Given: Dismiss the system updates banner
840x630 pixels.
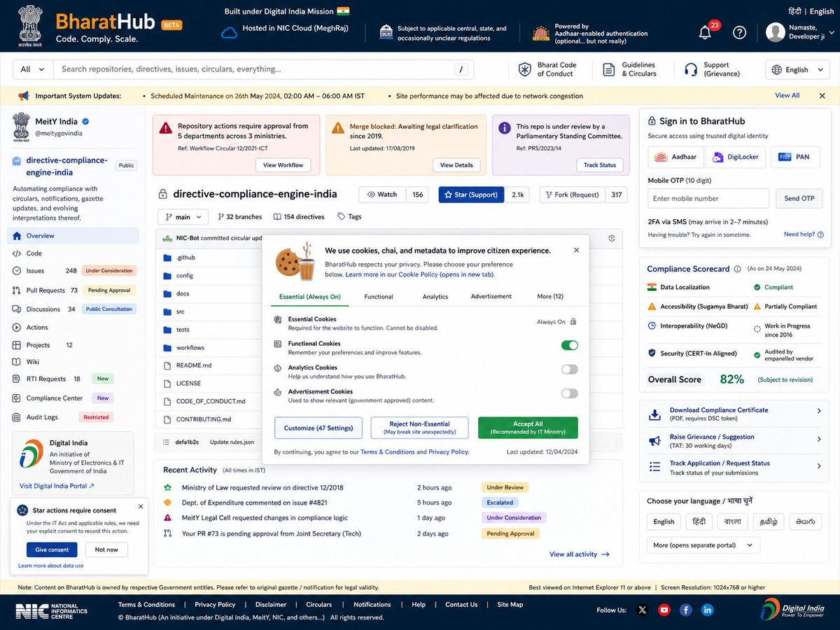Looking at the screenshot, I should click(822, 95).
